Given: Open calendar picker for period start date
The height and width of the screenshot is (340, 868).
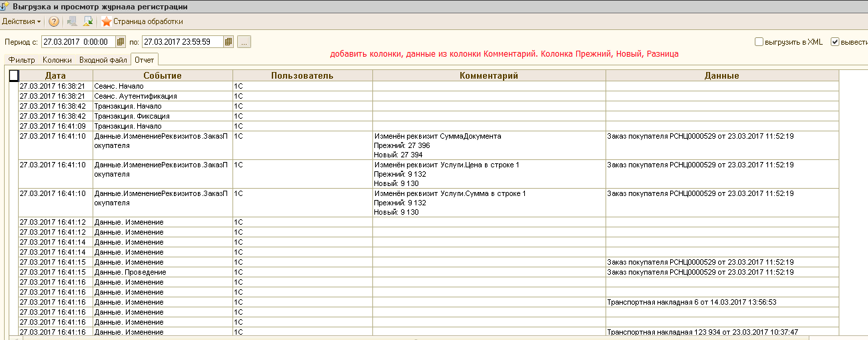Looking at the screenshot, I should 121,42.
